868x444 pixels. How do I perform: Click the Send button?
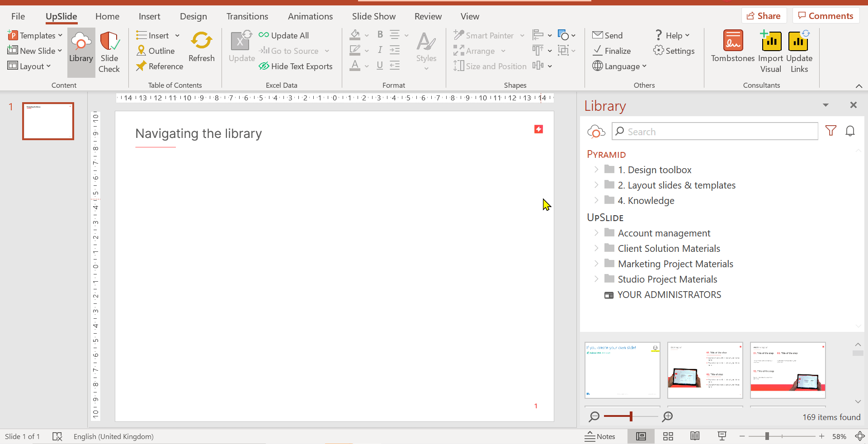608,35
